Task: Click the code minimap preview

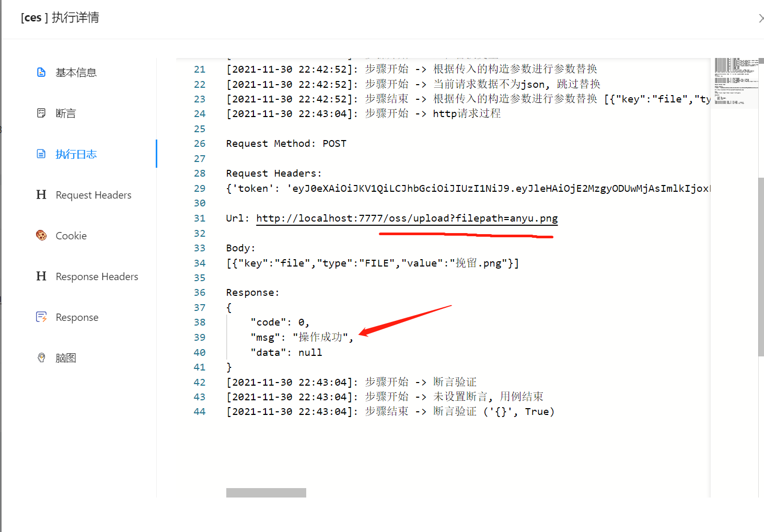Action: tap(736, 83)
